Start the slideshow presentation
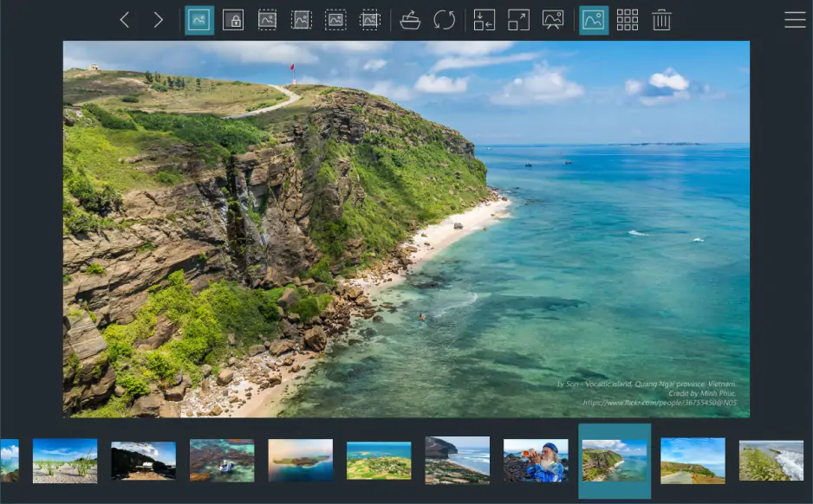Screen dimensions: 813x504 (x=553, y=20)
